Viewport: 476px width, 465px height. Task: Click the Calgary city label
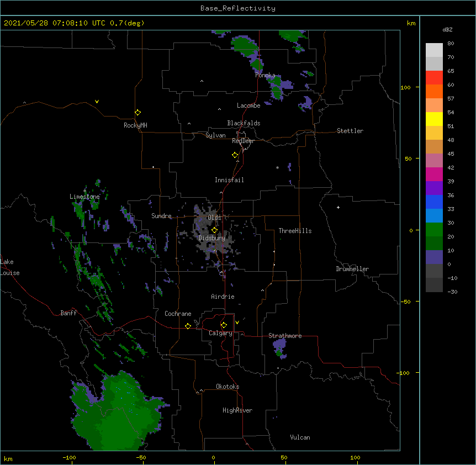pyautogui.click(x=220, y=333)
